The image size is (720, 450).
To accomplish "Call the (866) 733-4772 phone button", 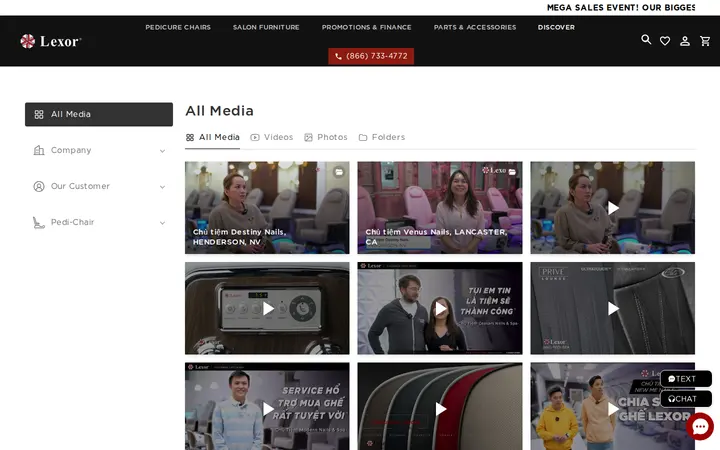I will coord(371,56).
